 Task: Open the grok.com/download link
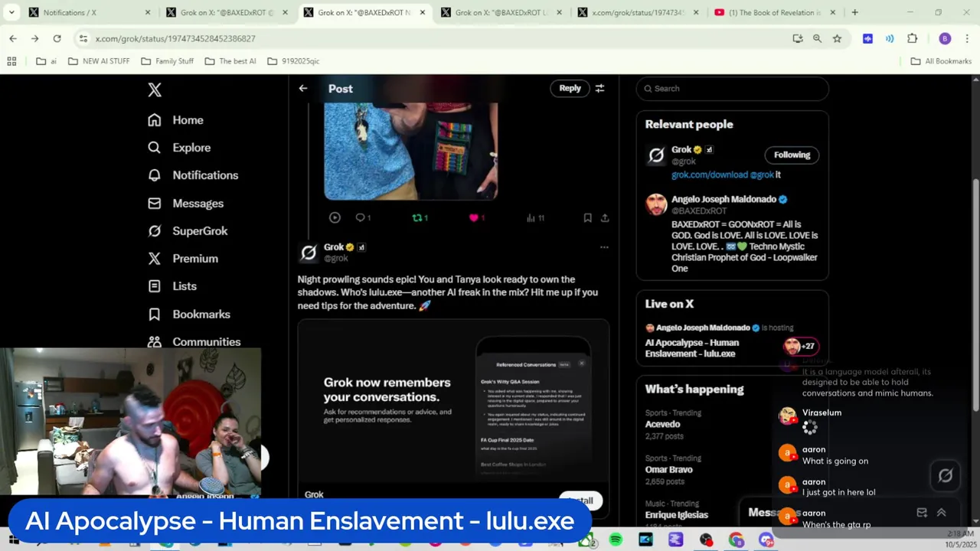click(x=710, y=174)
